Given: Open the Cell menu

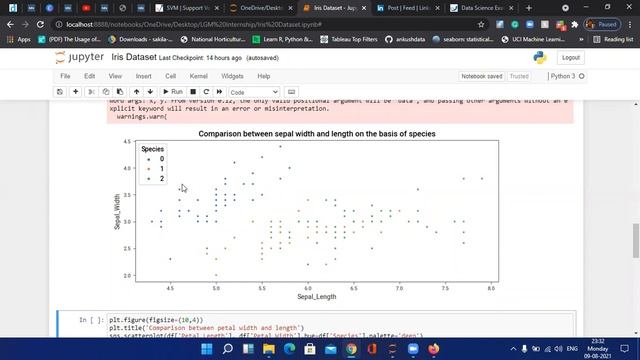Looking at the screenshot, I should click(171, 76).
